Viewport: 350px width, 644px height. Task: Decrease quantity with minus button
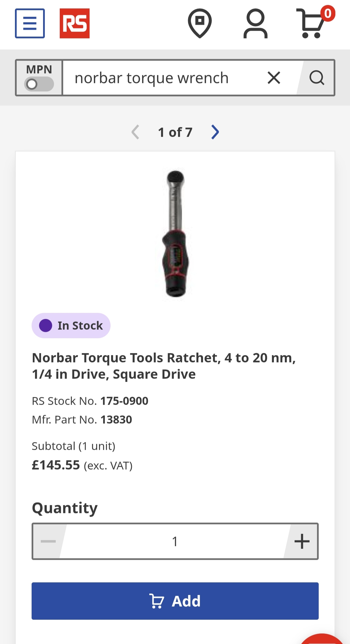[x=48, y=541]
